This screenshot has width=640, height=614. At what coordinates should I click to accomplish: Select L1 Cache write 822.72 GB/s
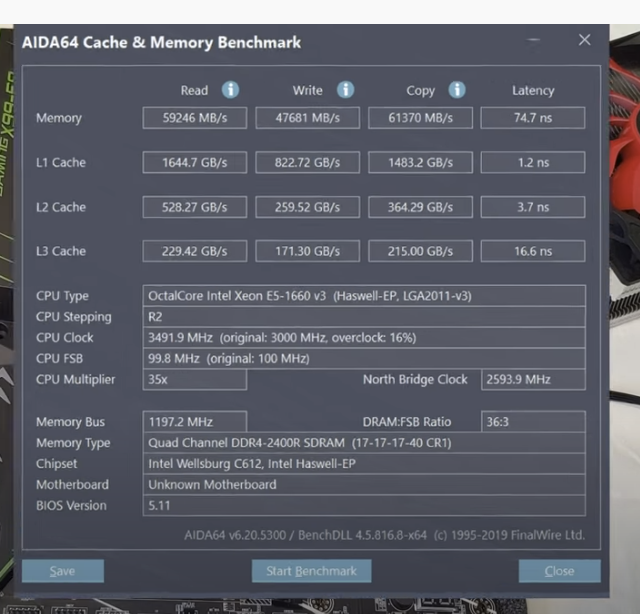[x=308, y=162]
